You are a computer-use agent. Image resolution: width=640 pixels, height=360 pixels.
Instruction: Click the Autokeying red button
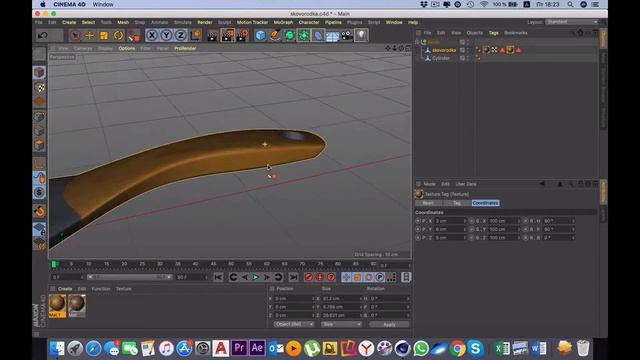click(x=320, y=278)
